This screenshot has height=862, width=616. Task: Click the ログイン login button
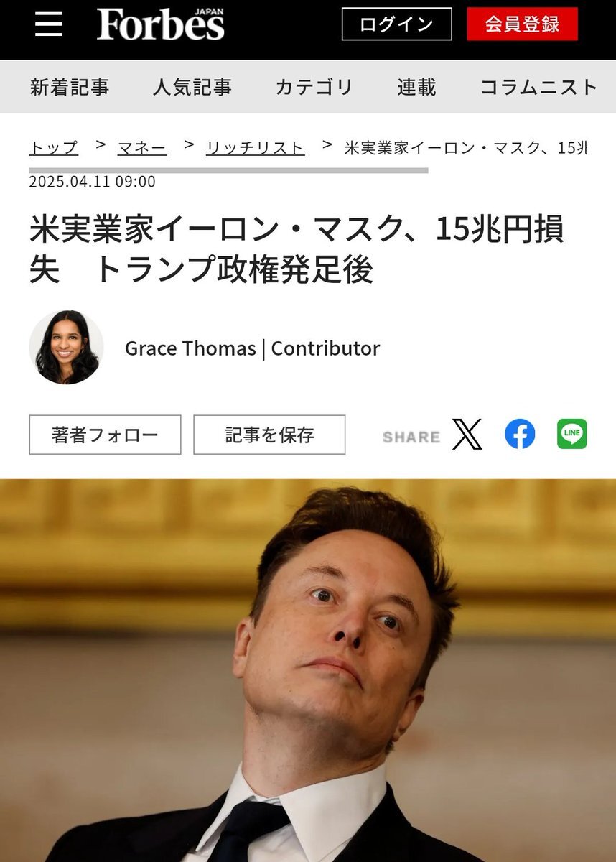tap(397, 24)
